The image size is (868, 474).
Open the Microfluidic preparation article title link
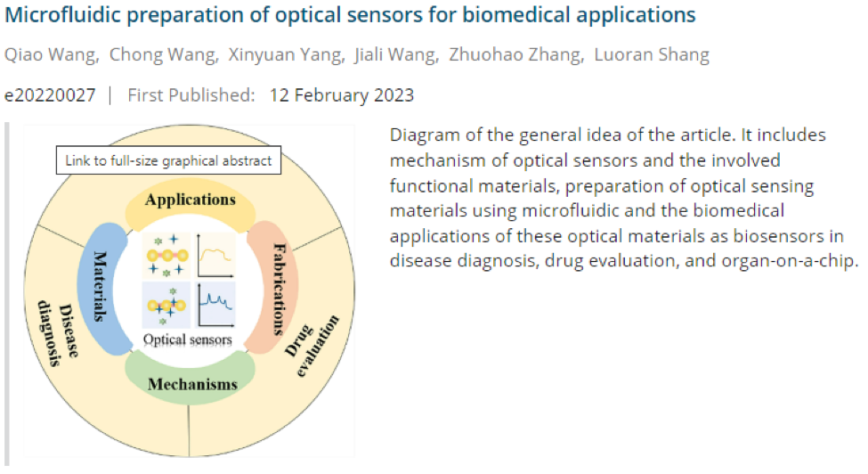click(351, 16)
